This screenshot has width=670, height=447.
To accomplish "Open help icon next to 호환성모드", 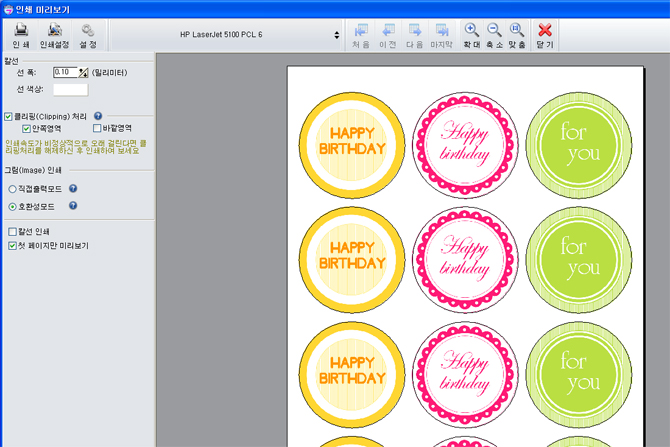I will click(73, 206).
